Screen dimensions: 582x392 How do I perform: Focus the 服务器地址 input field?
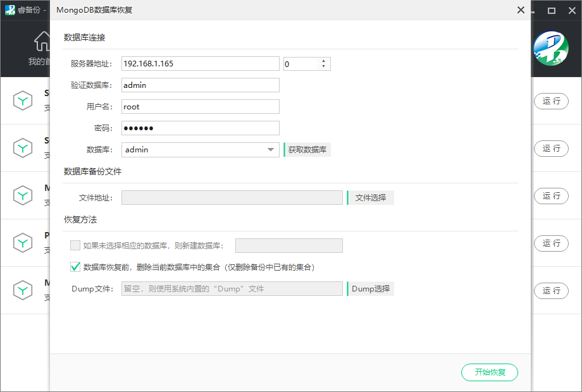[x=201, y=64]
